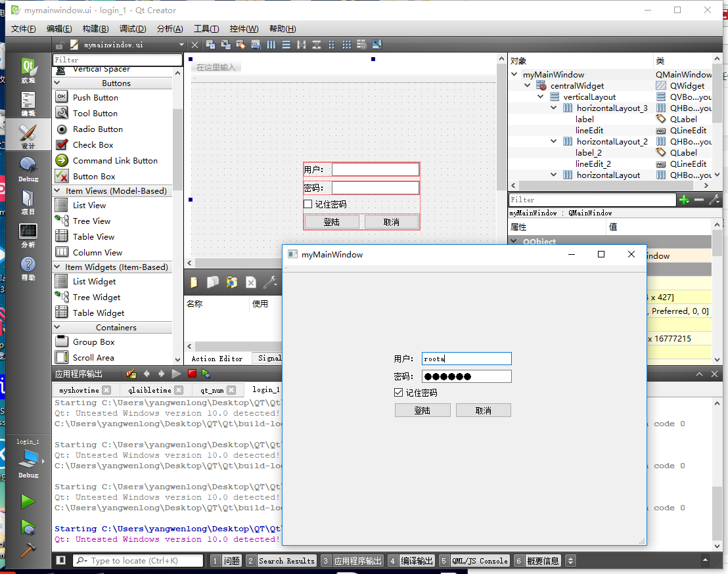
Task: Open the Debug mode from the sidebar
Action: coord(28,169)
